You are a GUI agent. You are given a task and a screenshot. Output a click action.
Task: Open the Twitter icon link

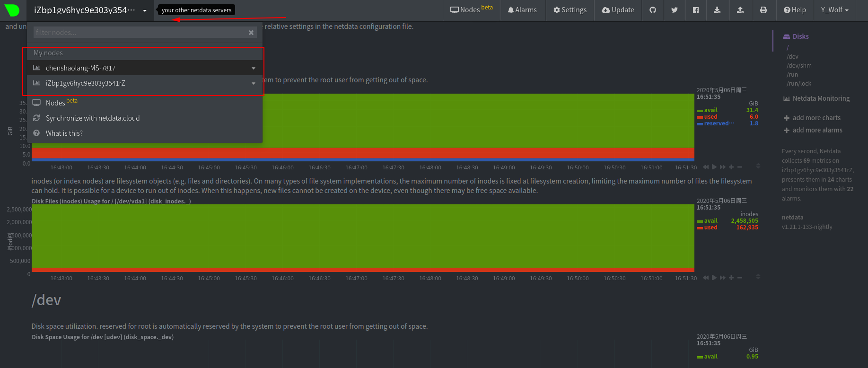pos(675,10)
